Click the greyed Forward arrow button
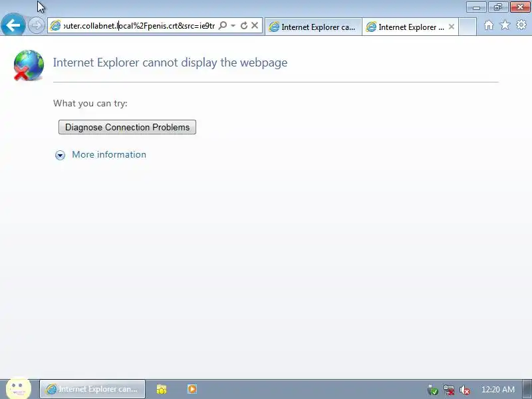This screenshot has width=532, height=399. pyautogui.click(x=36, y=25)
